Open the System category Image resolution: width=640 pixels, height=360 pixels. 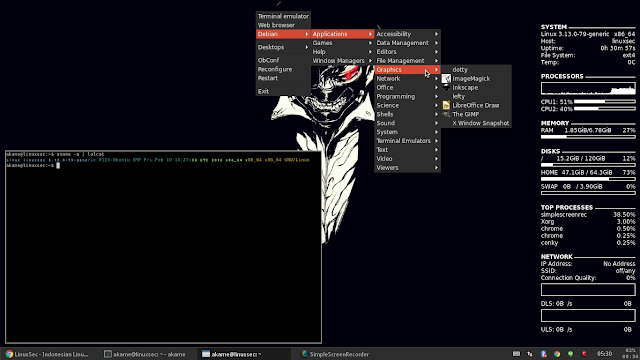pos(407,132)
